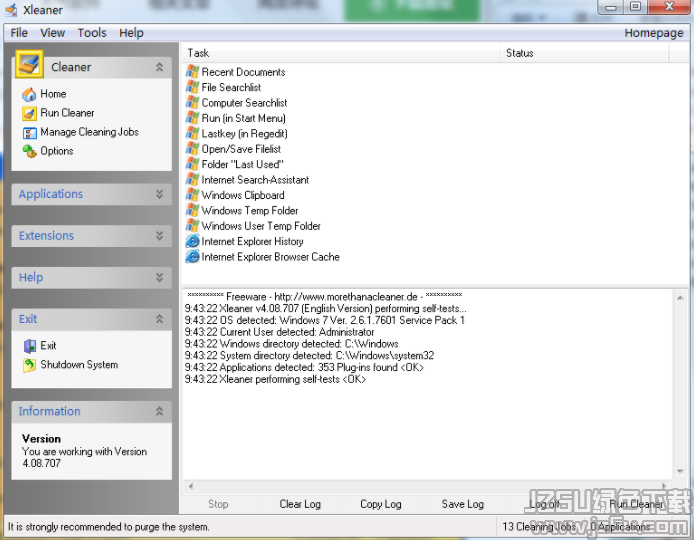
Task: Select the Windows Clipboard row text
Action: pos(243,195)
